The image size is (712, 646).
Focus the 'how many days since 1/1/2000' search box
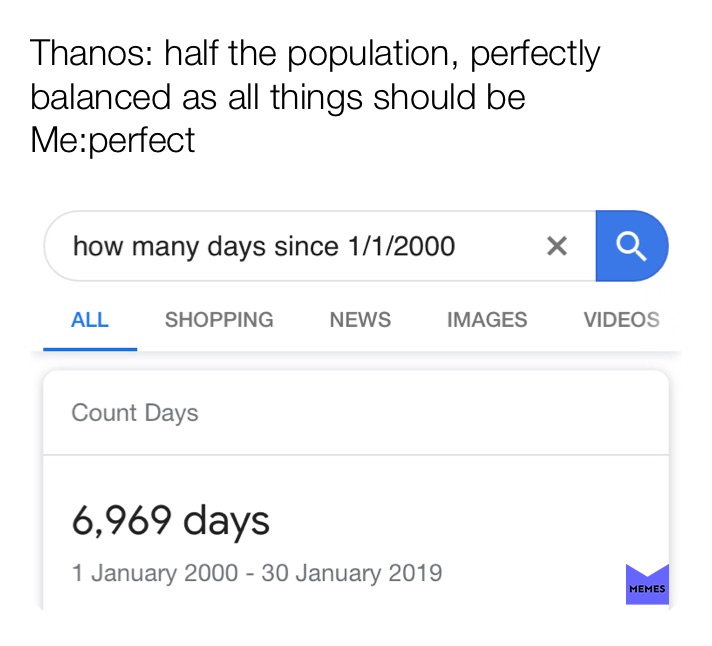click(290, 246)
